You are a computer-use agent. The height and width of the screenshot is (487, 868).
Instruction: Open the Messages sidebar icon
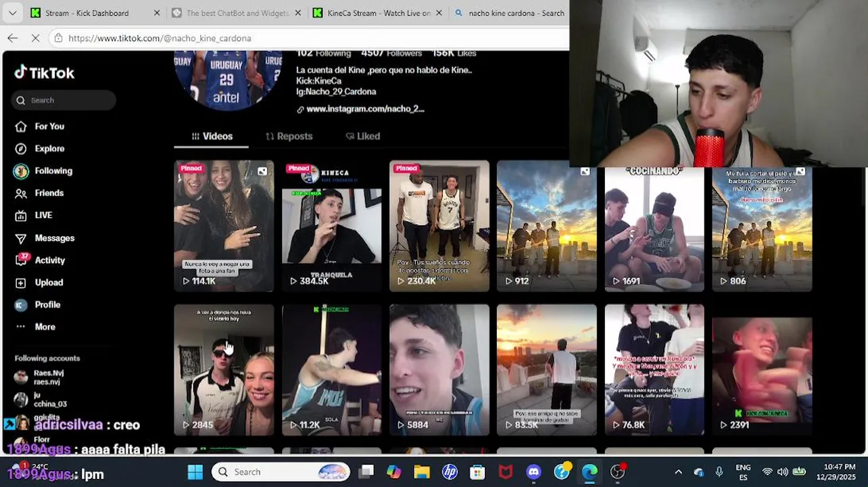[21, 238]
